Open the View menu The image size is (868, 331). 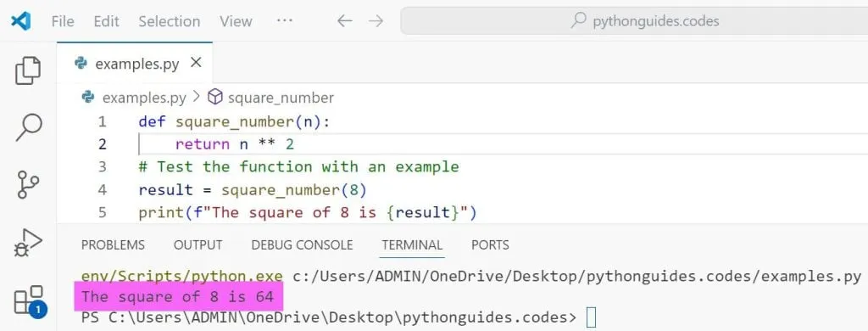click(x=236, y=21)
